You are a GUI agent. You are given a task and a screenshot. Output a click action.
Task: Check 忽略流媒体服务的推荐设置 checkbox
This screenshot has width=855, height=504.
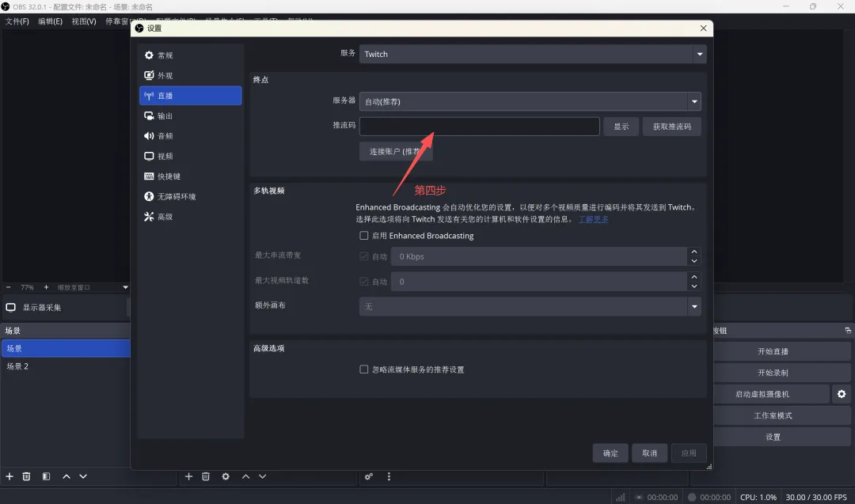pos(363,369)
